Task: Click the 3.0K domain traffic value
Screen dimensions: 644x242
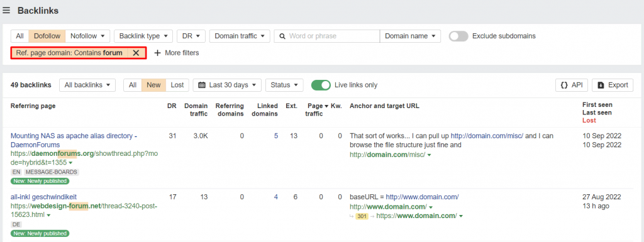Action: click(x=201, y=136)
